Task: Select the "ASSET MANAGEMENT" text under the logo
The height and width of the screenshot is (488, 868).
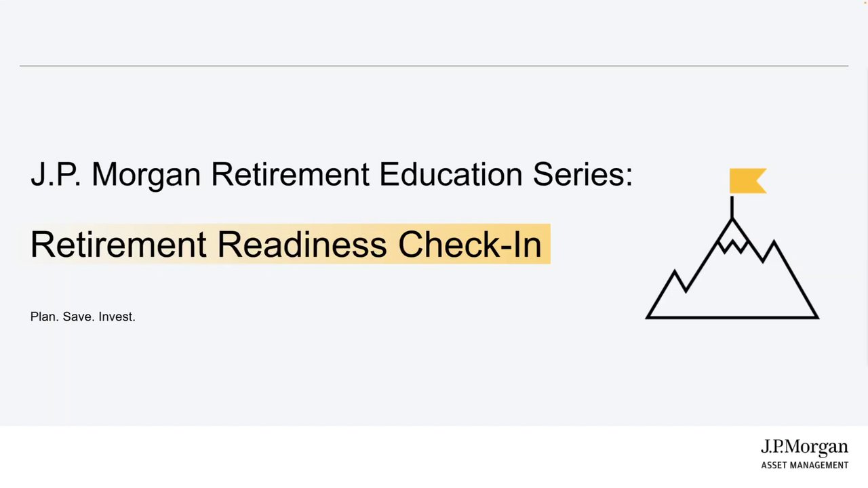Action: click(x=804, y=466)
